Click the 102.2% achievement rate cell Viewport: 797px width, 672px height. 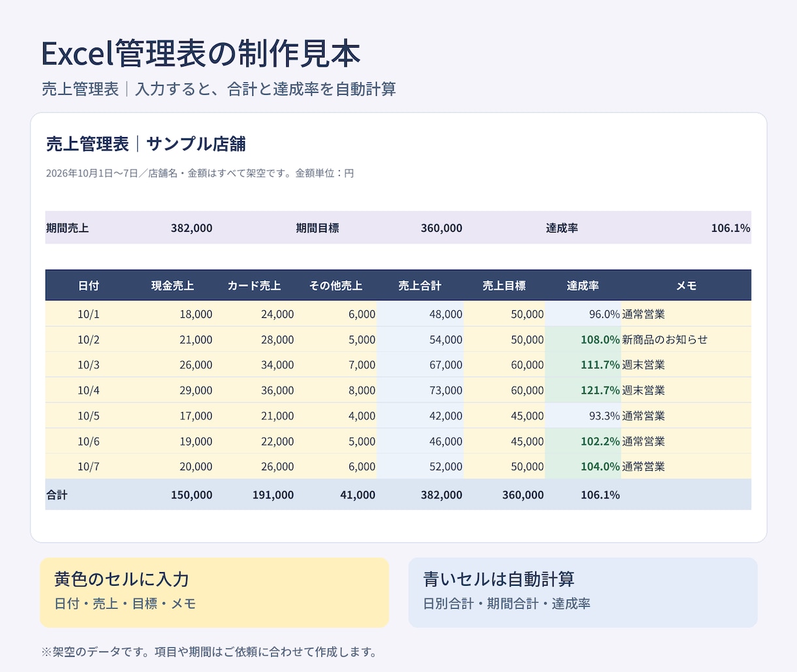583,441
